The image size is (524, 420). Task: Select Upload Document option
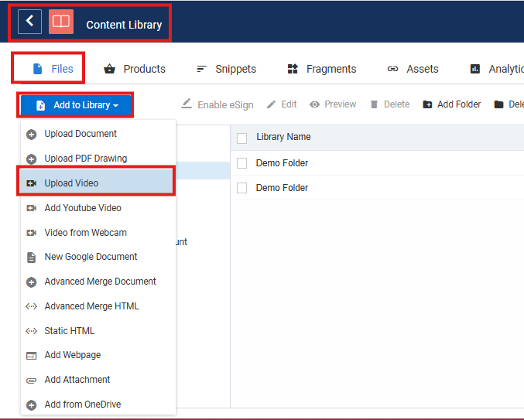pos(80,134)
